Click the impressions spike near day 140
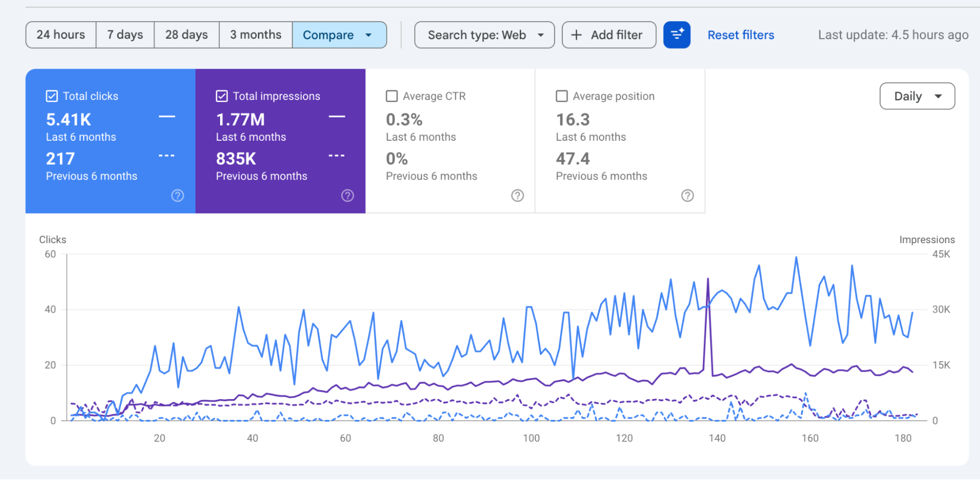The image size is (980, 480). click(708, 279)
